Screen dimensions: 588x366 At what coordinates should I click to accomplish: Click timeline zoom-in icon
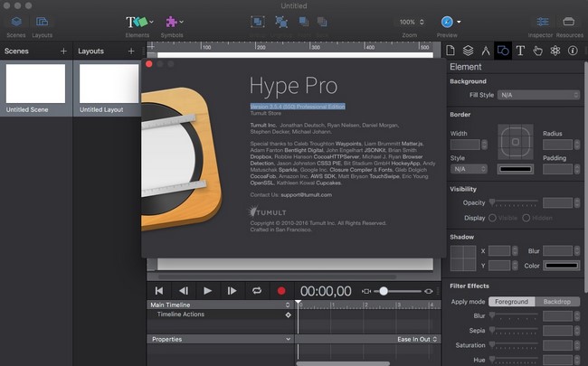[429, 291]
